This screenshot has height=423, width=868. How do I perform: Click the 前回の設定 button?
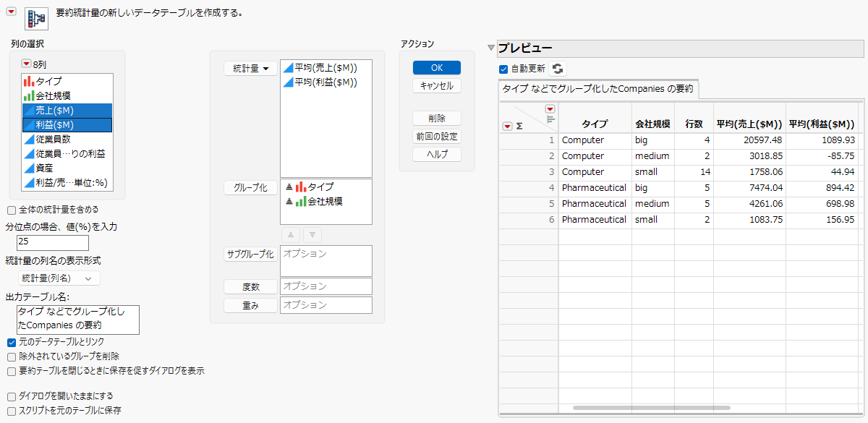tap(437, 136)
